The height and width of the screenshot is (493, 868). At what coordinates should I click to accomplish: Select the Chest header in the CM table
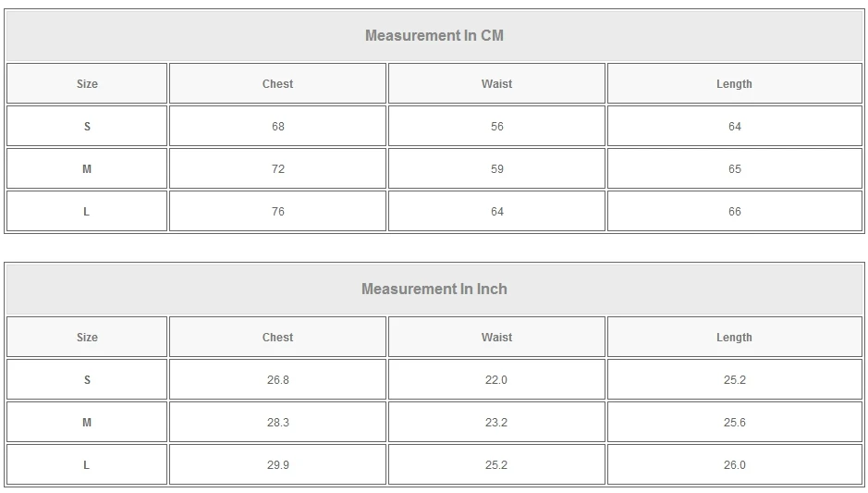pyautogui.click(x=277, y=84)
